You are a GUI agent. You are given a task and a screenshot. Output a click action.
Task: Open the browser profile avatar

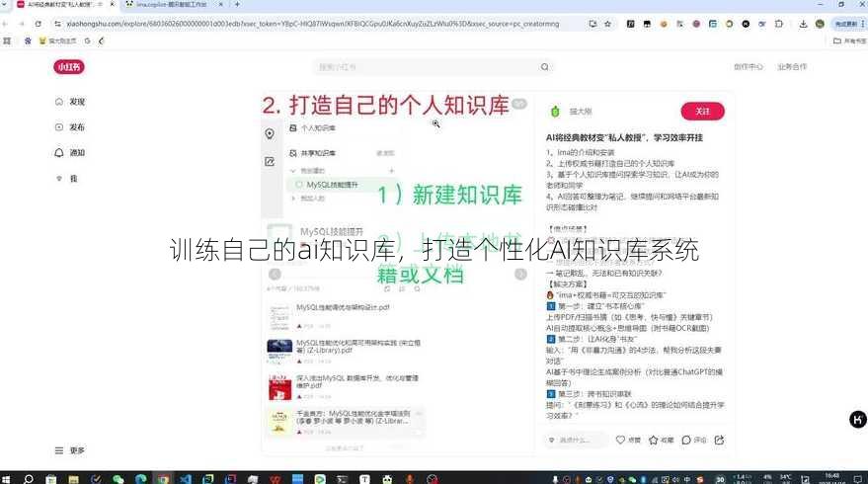coord(820,24)
